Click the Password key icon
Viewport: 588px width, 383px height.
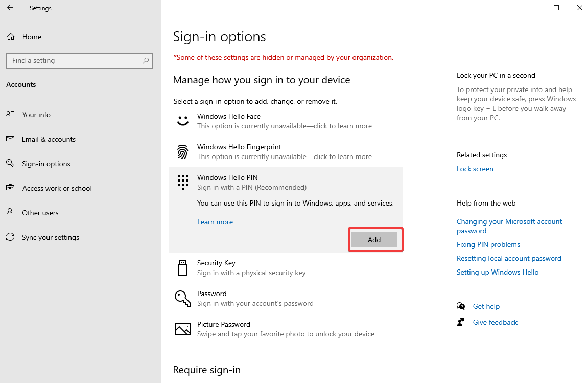pos(182,298)
